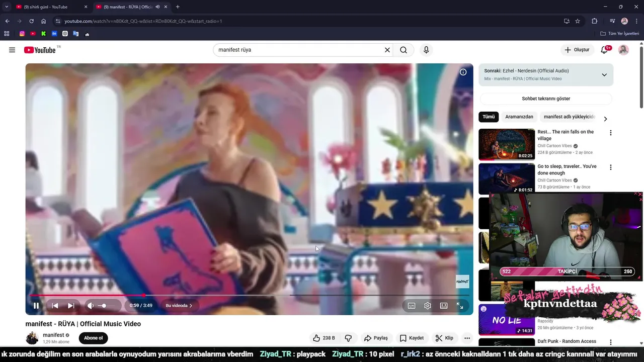Click the Kaydet save button

[412, 338]
